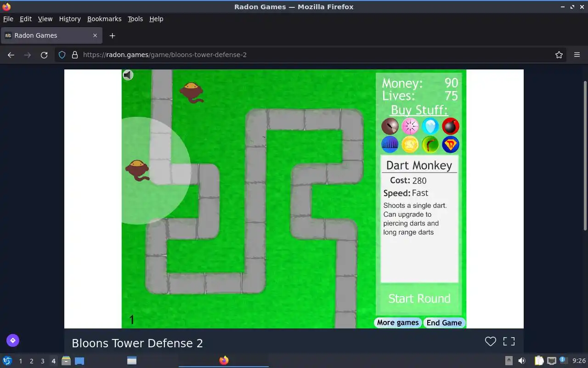Click the purple circular badge at the page's bottom-left

point(13,340)
